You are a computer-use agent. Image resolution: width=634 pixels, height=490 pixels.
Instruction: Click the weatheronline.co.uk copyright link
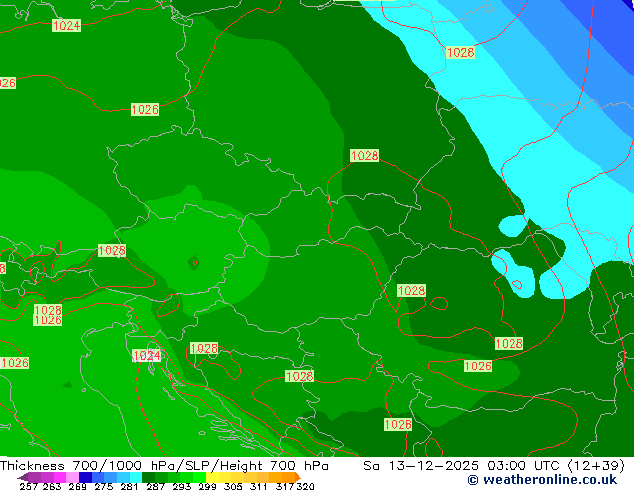(542, 480)
